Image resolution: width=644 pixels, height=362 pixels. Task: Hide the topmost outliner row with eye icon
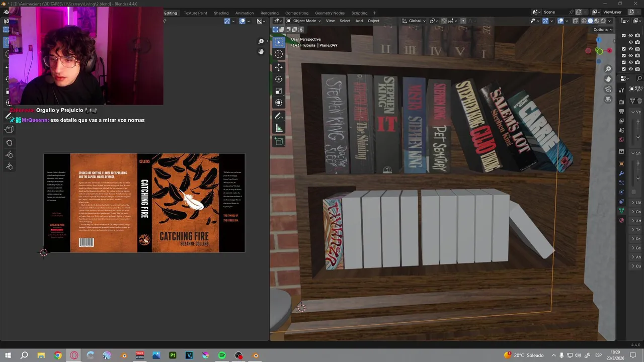630,36
